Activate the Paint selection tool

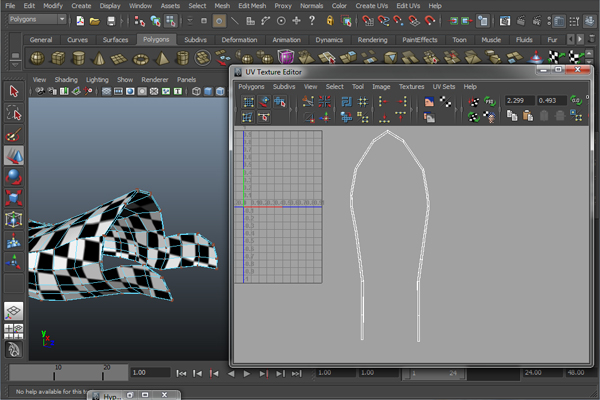14,134
